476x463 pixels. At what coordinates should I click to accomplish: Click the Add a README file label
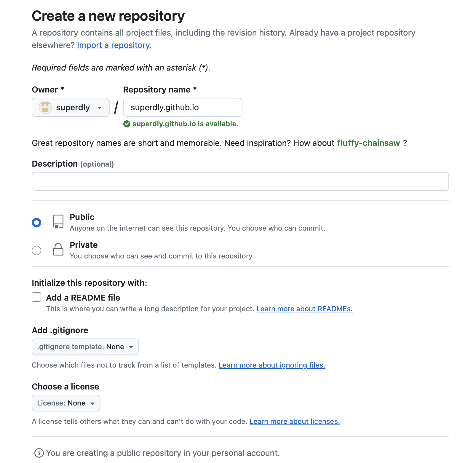pos(83,298)
